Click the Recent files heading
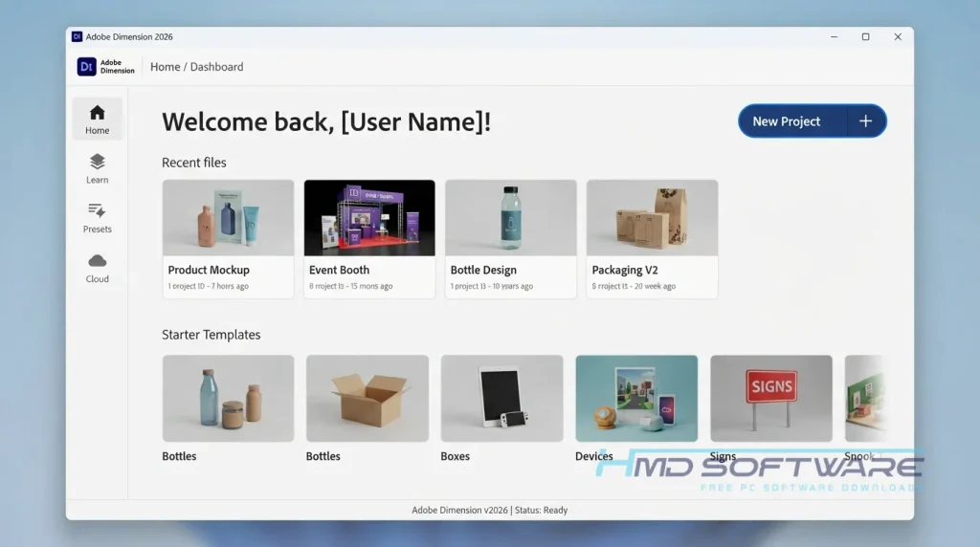This screenshot has width=980, height=547. click(193, 163)
